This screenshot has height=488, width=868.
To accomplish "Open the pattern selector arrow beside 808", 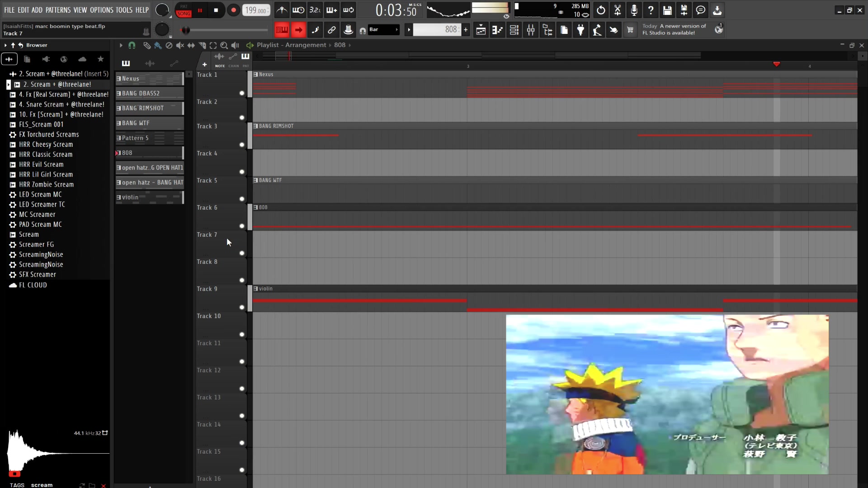I will click(409, 30).
